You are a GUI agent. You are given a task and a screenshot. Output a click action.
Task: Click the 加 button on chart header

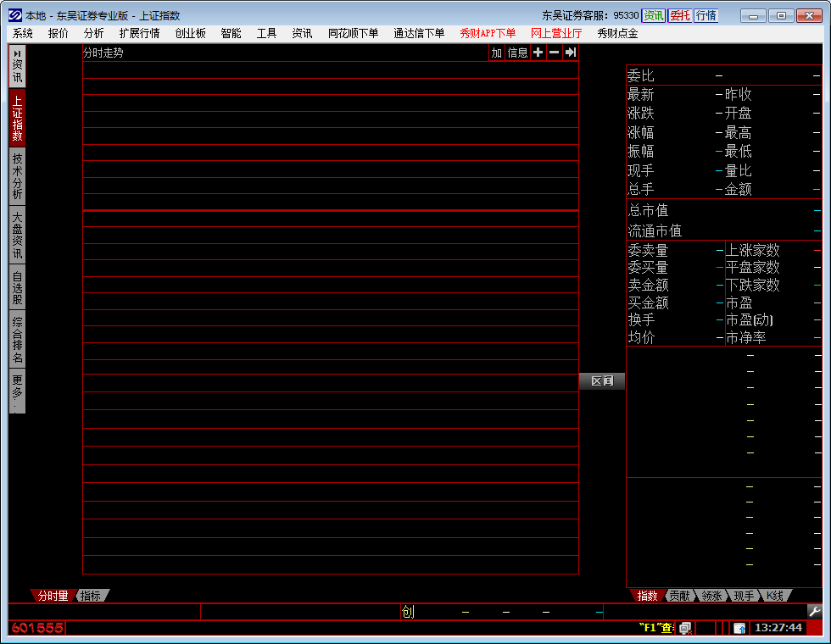click(x=497, y=53)
